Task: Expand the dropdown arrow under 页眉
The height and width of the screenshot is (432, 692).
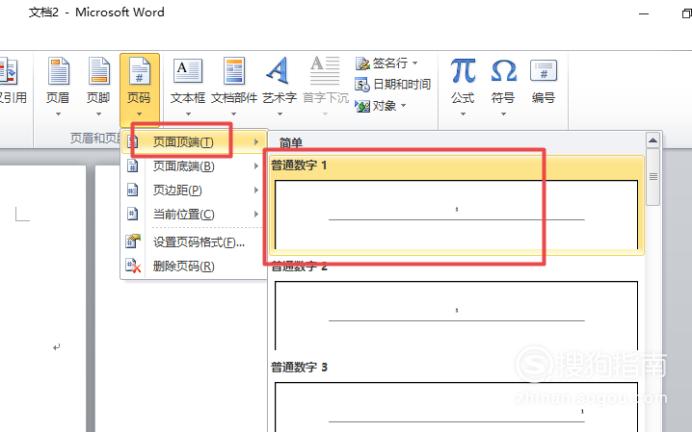Action: (58, 114)
